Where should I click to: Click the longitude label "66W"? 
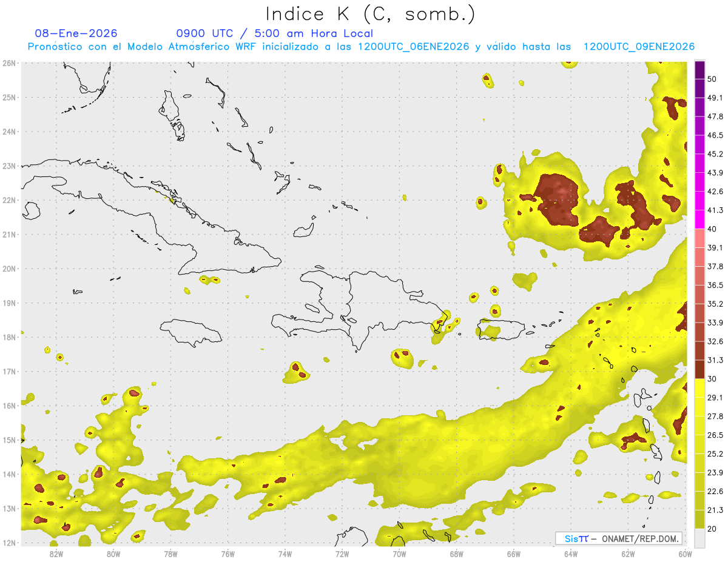(514, 554)
